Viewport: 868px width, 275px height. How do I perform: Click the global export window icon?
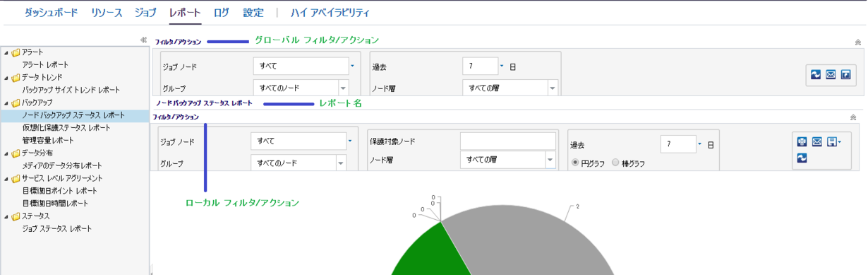(x=846, y=74)
